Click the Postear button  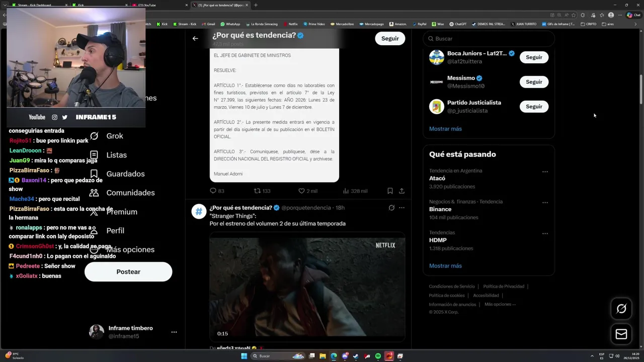[x=128, y=271]
